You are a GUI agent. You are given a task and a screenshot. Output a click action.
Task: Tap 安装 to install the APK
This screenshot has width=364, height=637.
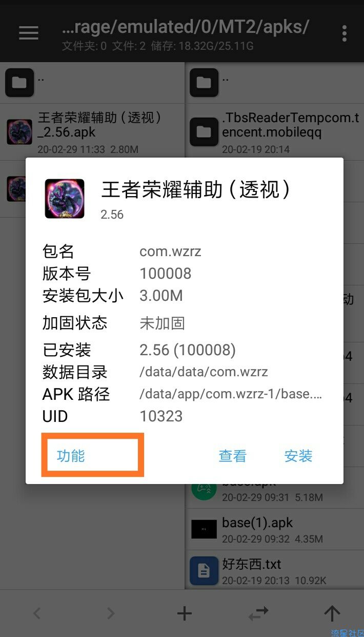tap(298, 456)
